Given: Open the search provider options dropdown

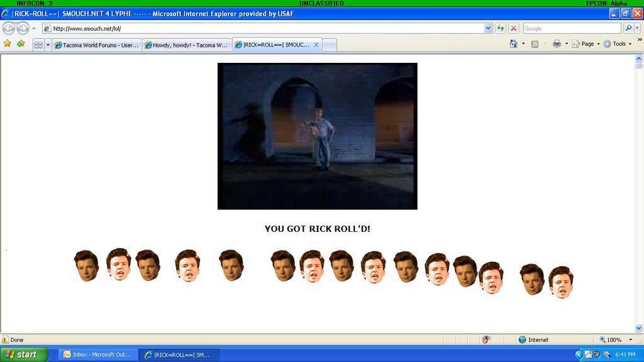Looking at the screenshot, I should point(638,28).
